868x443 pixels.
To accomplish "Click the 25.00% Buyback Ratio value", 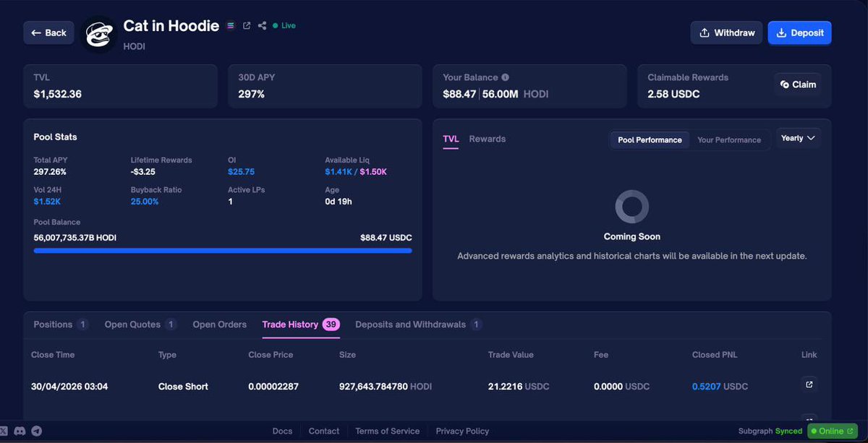I will pos(145,202).
